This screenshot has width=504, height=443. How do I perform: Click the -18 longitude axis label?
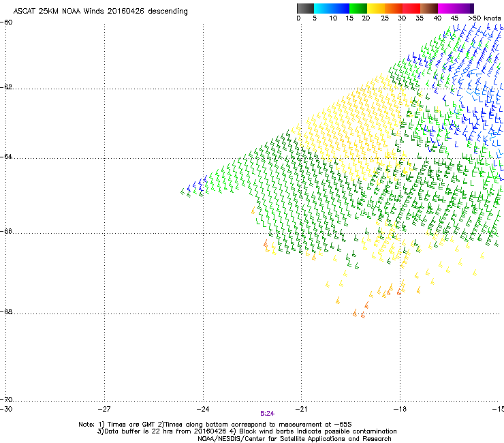pyautogui.click(x=400, y=409)
